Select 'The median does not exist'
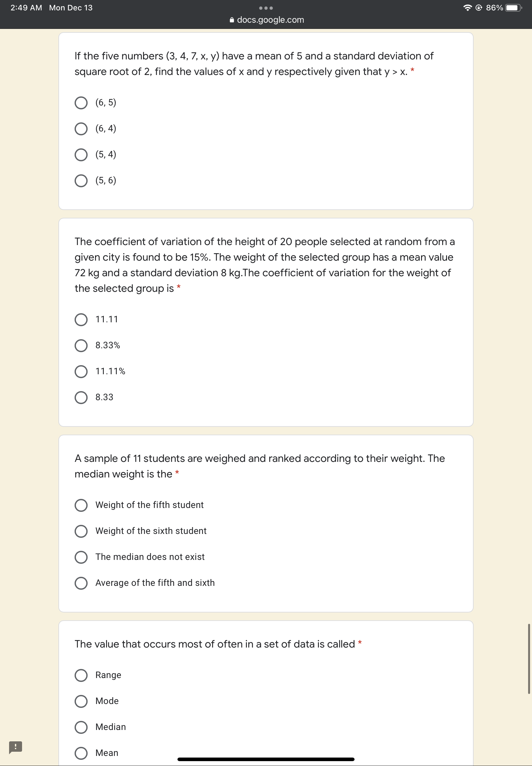 [81, 557]
